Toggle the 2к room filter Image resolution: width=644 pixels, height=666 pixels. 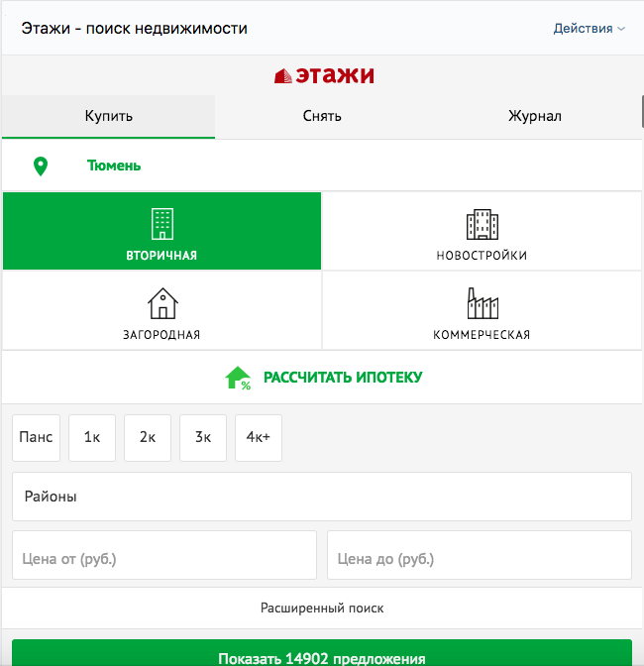[148, 437]
